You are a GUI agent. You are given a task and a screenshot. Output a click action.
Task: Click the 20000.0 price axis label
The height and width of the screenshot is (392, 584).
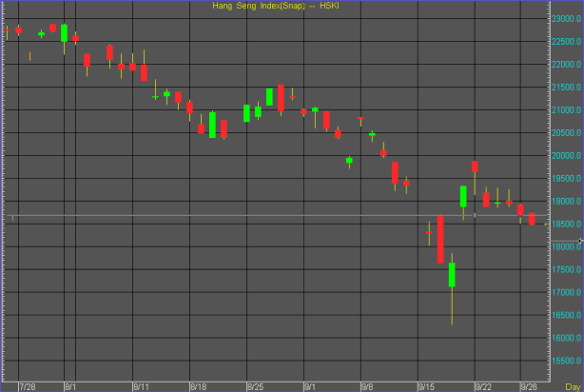566,156
